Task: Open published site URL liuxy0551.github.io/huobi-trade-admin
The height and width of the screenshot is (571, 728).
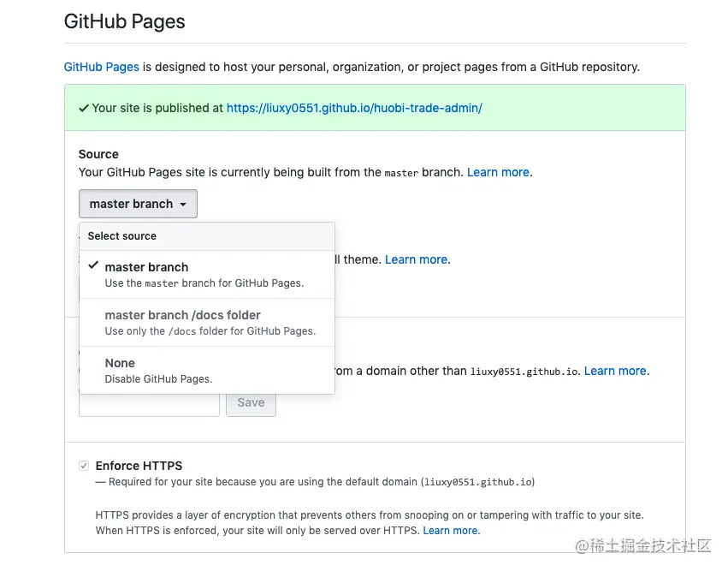Action: (354, 108)
